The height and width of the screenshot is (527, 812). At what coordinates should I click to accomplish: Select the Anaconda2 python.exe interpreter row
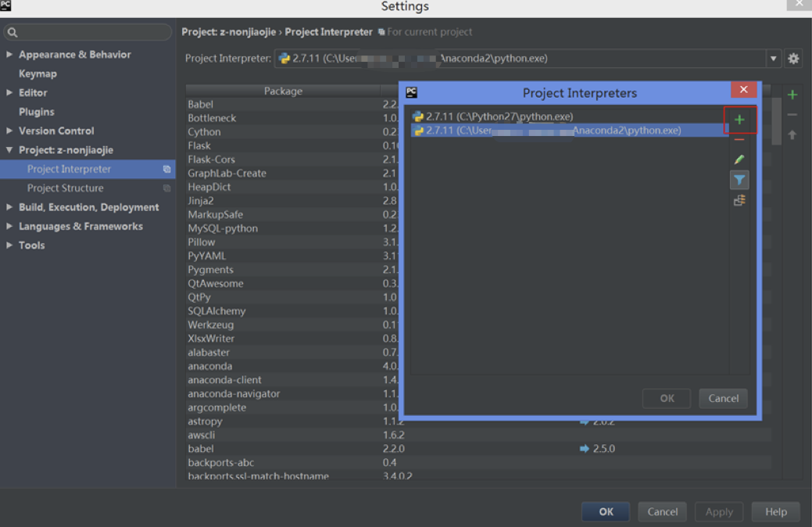tap(570, 131)
